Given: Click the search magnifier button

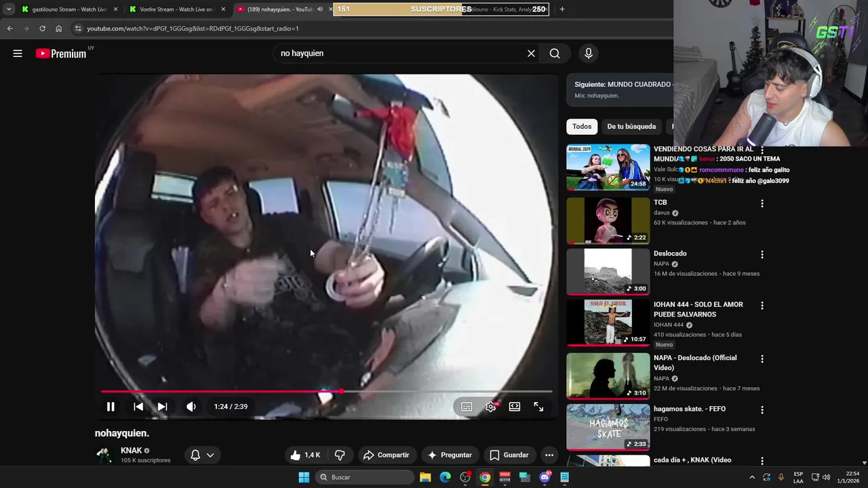Looking at the screenshot, I should click(555, 54).
